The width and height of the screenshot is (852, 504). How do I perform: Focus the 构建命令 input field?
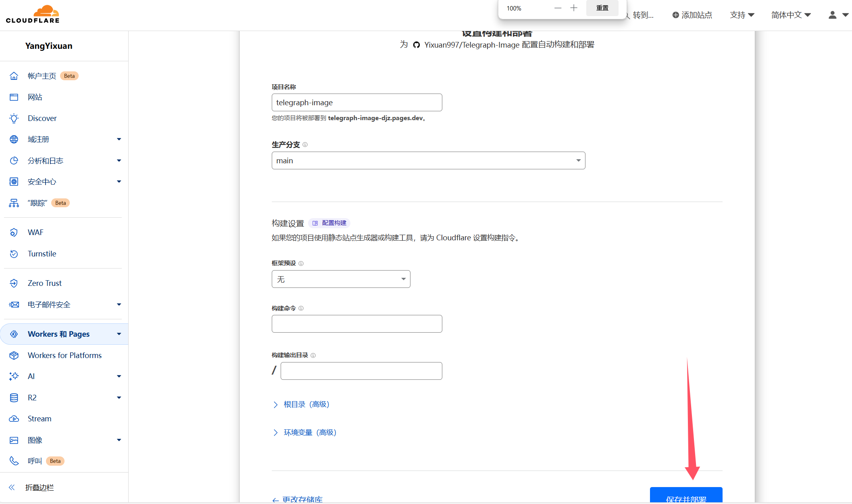tap(357, 324)
